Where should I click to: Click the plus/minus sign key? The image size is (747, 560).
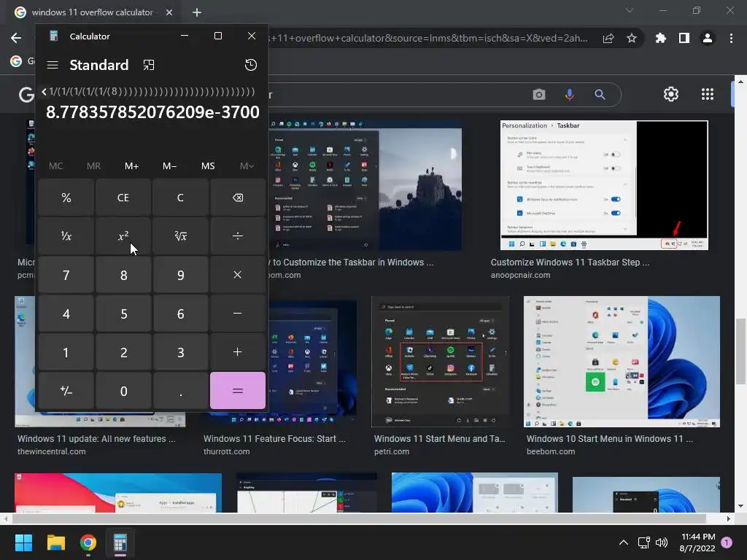(x=66, y=391)
